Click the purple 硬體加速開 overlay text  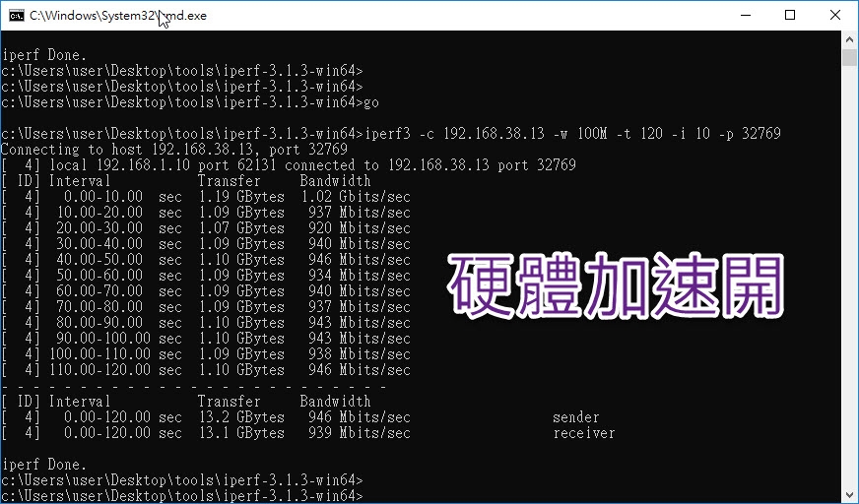(616, 285)
